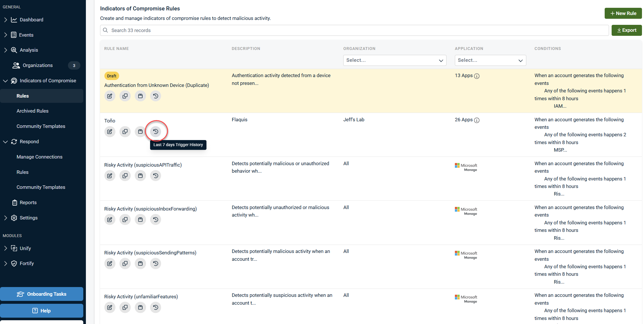
Task: Go to Manage Connections page
Action: coord(39,157)
